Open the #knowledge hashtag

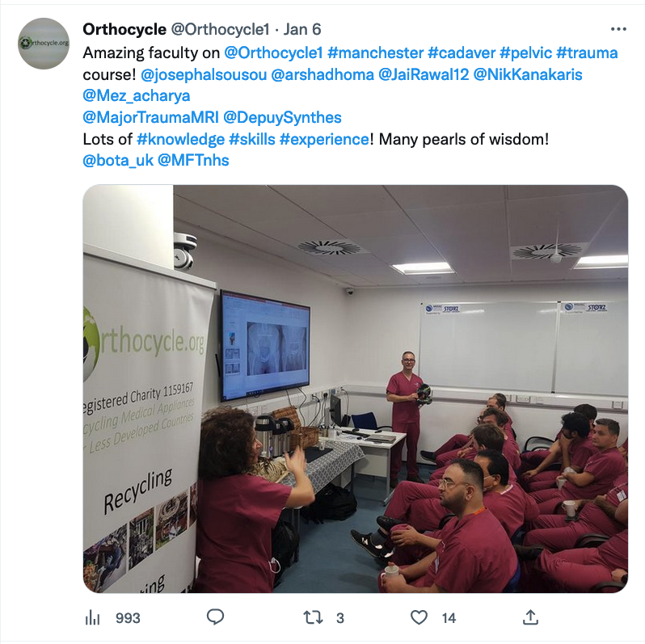[x=180, y=139]
